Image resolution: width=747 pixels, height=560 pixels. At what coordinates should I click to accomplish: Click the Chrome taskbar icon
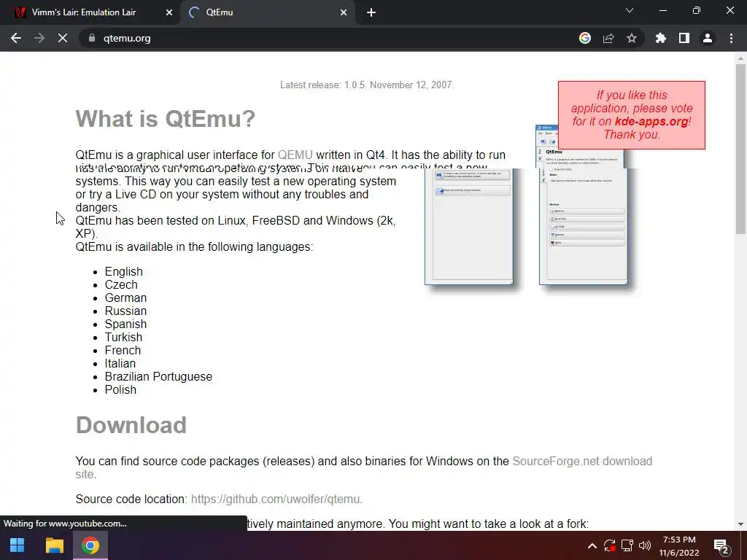(x=90, y=545)
